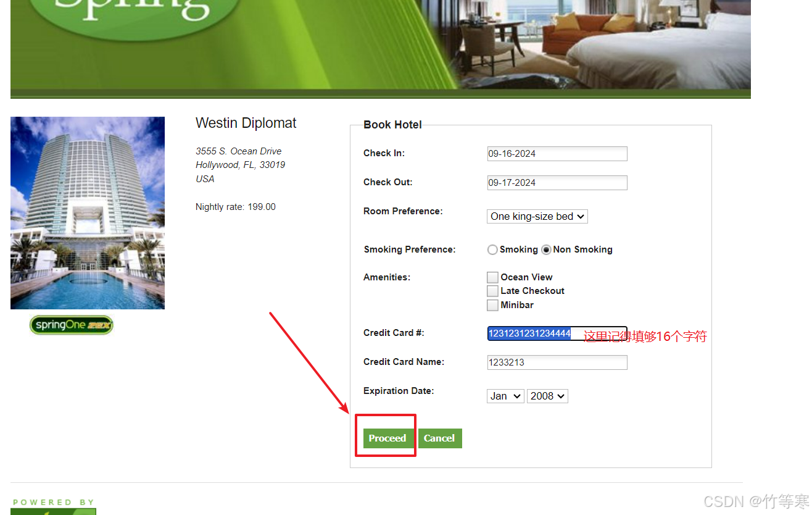Open the expiration year dropdown
The width and height of the screenshot is (812, 515).
pos(547,396)
